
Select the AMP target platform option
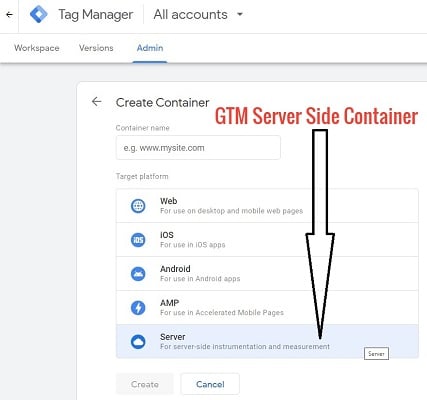pos(267,308)
